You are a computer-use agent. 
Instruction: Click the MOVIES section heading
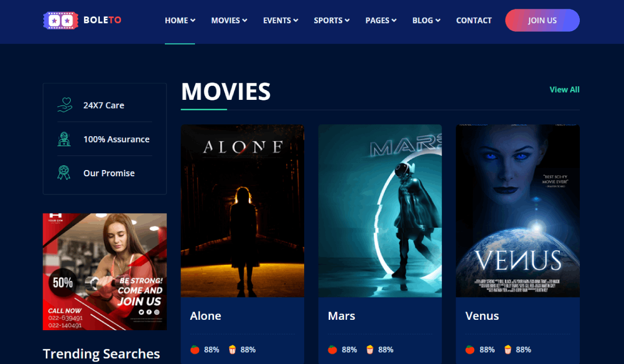(226, 92)
